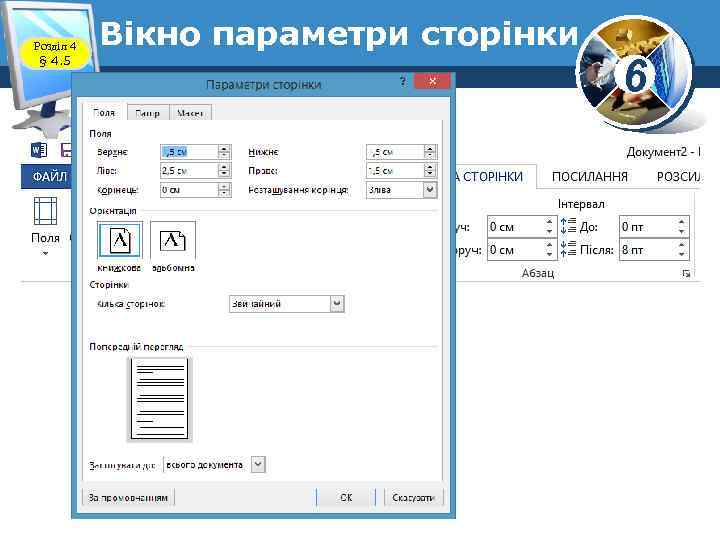
Task: Click the Скасувати button
Action: pyautogui.click(x=413, y=498)
